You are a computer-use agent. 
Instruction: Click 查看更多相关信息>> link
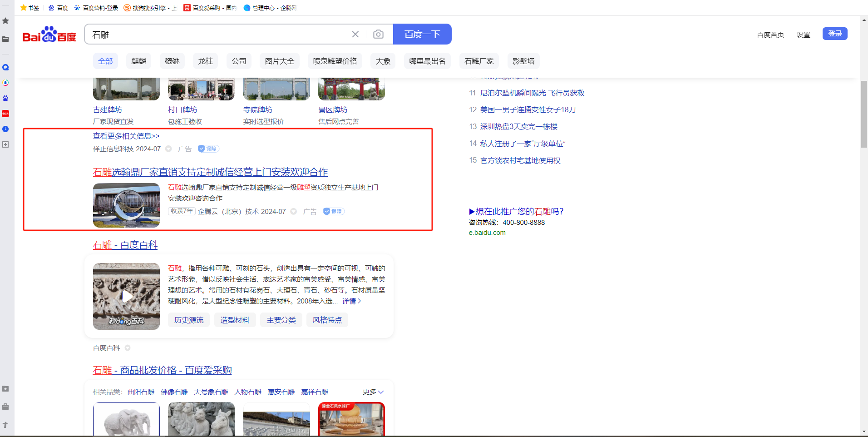[x=126, y=136]
